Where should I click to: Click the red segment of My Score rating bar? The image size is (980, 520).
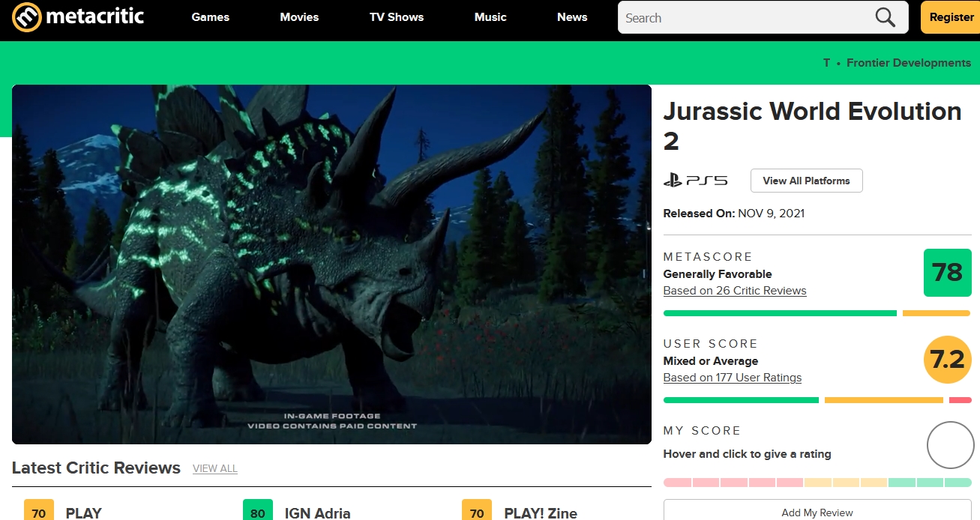point(733,483)
